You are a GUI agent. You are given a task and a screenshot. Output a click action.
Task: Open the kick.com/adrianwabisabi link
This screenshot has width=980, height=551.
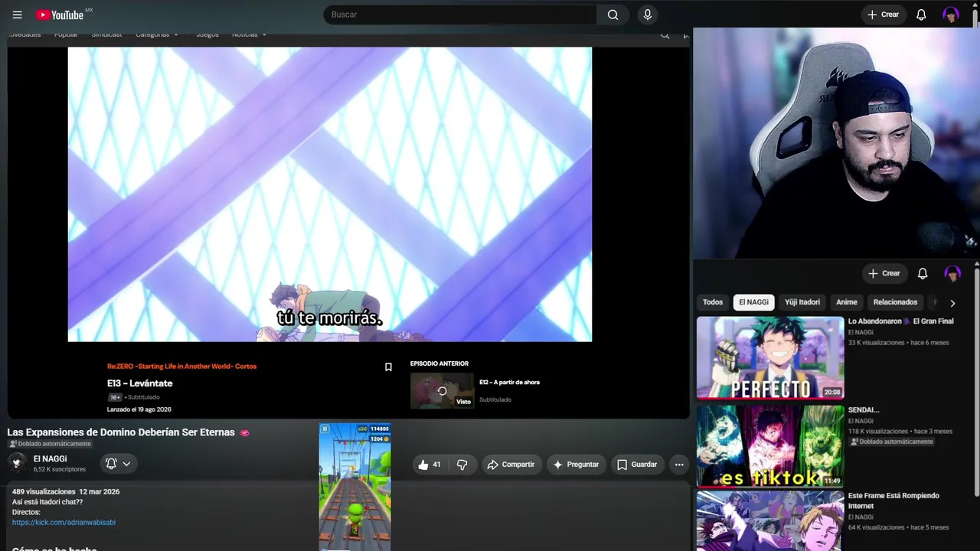(x=64, y=523)
